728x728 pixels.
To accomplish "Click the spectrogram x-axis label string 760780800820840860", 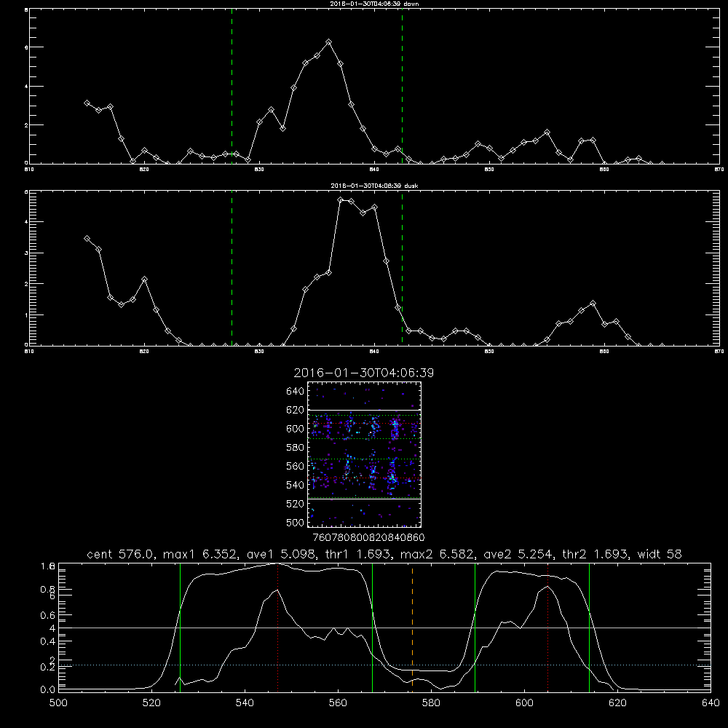I will pos(368,538).
